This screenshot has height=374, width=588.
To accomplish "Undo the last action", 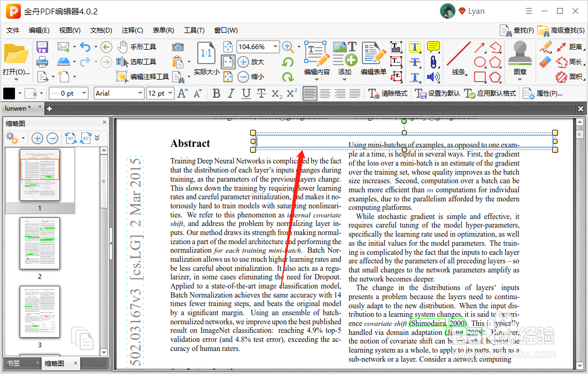I will [85, 47].
